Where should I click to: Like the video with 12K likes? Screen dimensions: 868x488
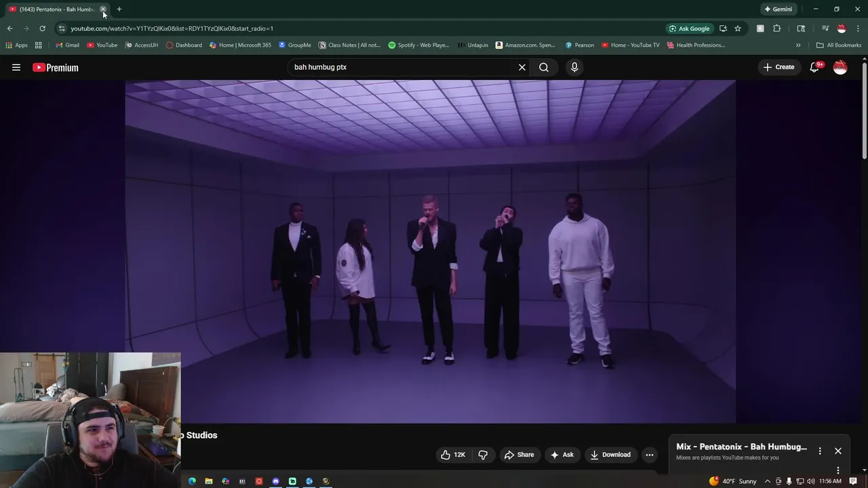point(453,455)
